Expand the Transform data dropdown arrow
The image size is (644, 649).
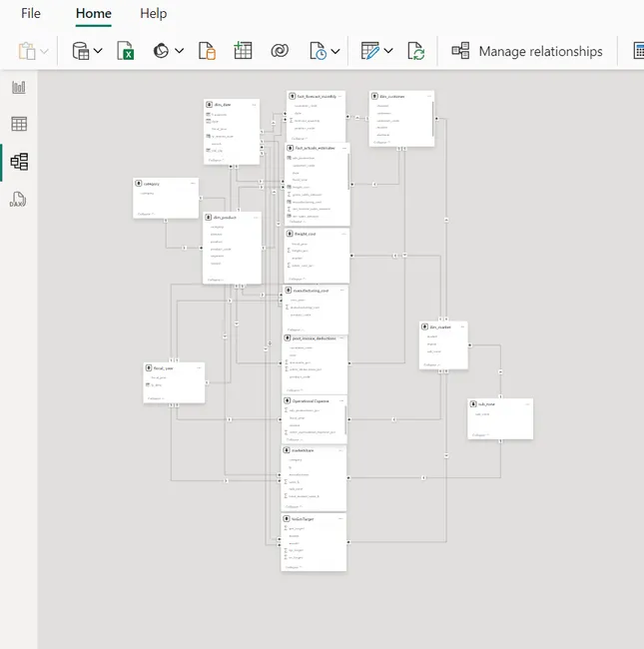click(x=388, y=51)
